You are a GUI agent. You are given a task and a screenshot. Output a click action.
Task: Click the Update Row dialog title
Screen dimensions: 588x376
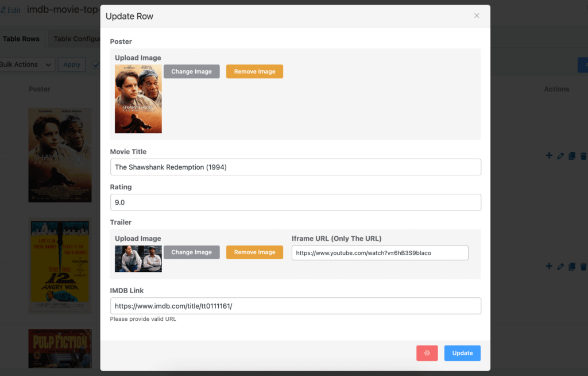[129, 16]
